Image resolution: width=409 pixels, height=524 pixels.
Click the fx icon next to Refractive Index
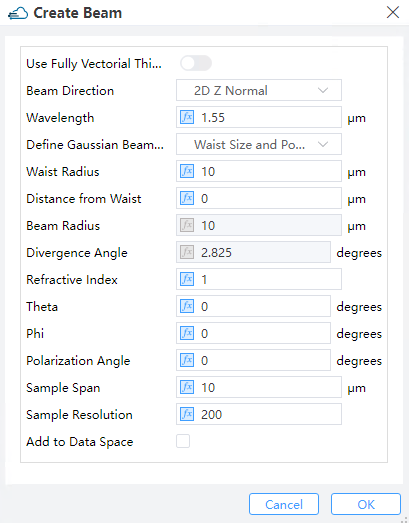[187, 279]
